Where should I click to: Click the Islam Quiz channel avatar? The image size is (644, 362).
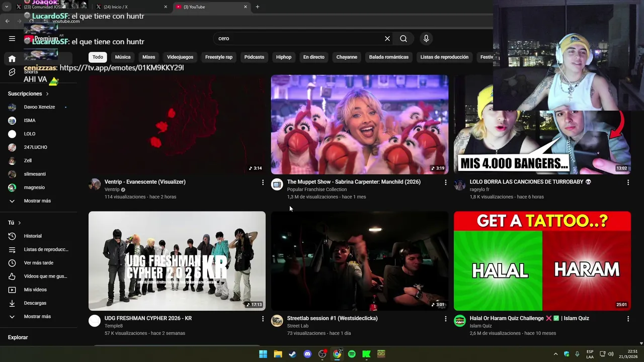460,321
